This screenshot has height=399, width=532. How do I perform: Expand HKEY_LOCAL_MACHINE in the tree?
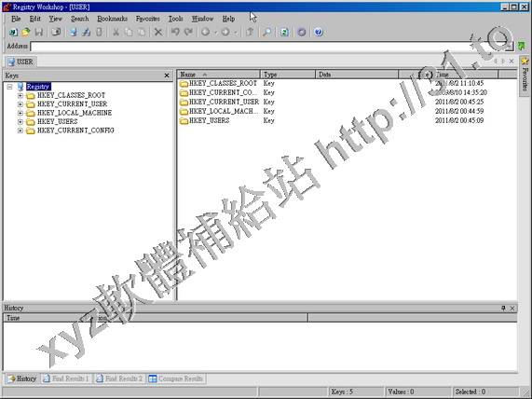coord(20,113)
